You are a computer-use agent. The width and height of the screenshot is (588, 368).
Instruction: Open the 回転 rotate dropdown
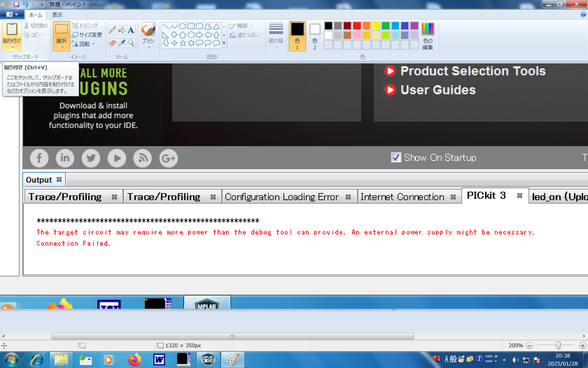[x=83, y=44]
